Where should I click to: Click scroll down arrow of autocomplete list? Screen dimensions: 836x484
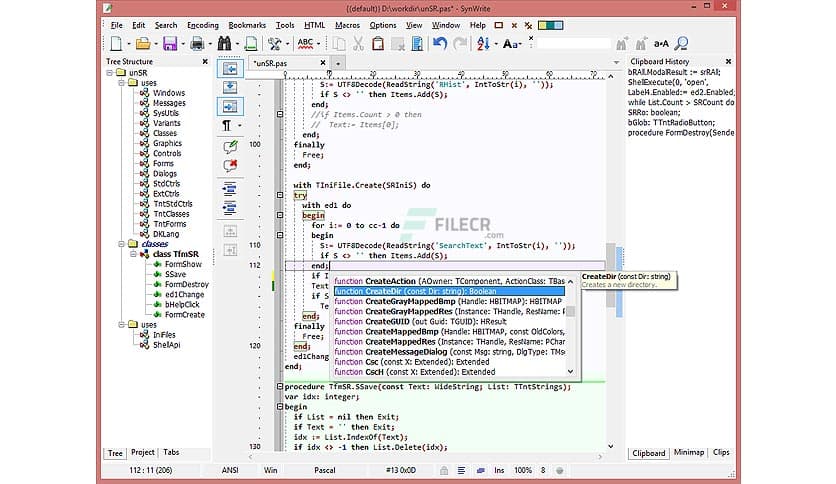570,372
